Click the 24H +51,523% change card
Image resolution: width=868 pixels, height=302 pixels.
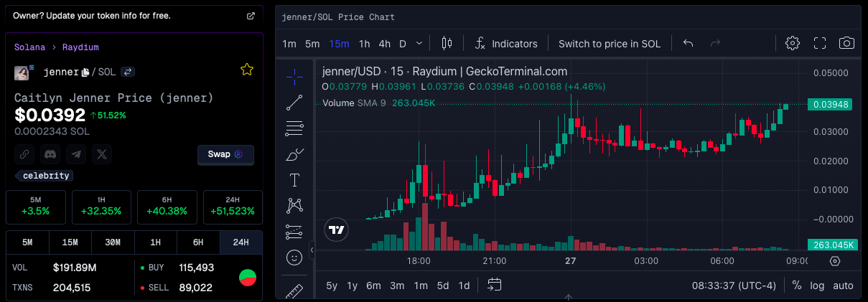pos(233,207)
